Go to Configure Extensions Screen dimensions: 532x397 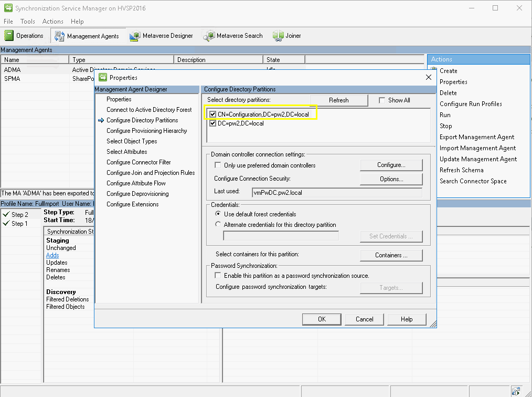132,204
